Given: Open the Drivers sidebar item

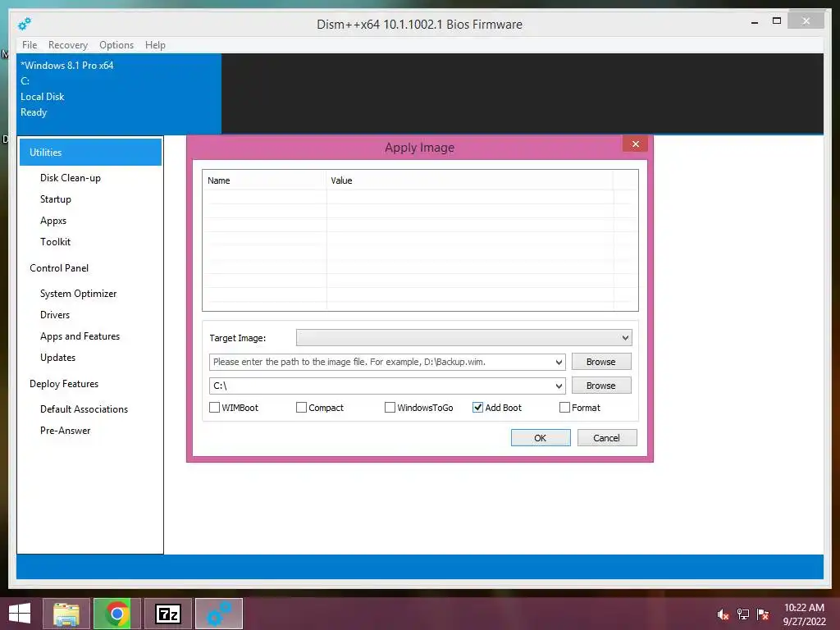Looking at the screenshot, I should [x=55, y=315].
